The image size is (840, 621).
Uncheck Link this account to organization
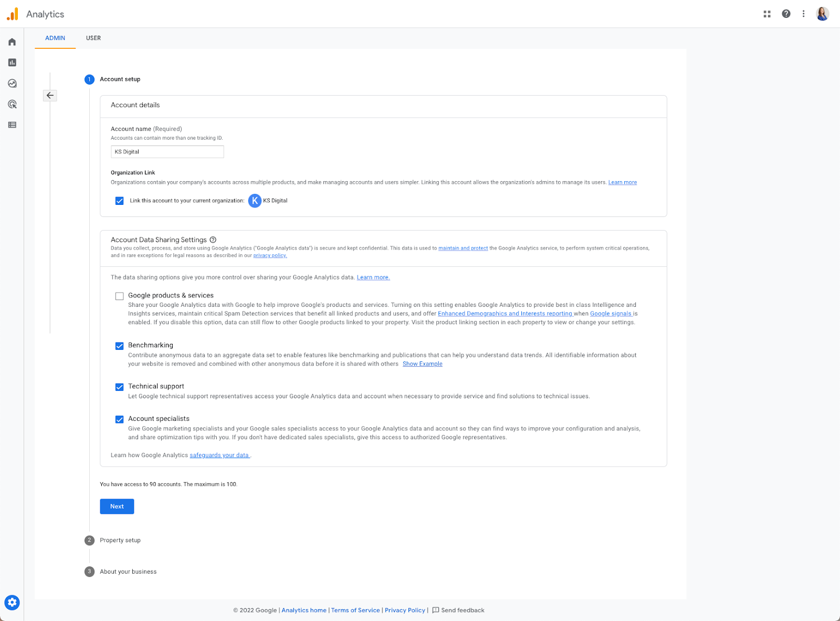point(120,201)
